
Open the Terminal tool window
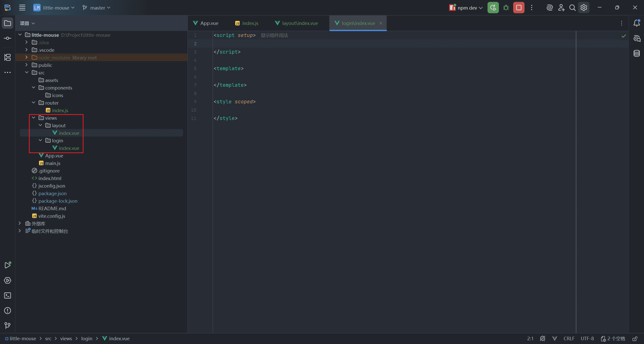click(x=8, y=295)
